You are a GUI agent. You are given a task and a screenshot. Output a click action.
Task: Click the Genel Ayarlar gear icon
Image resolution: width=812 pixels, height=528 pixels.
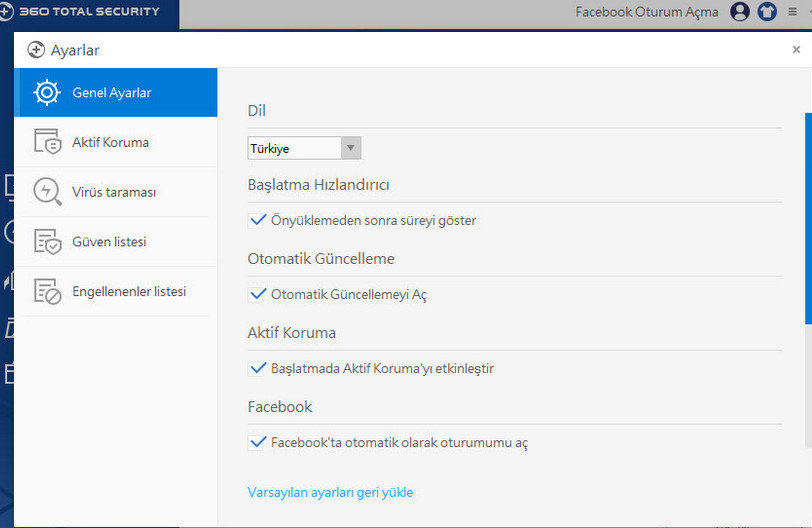[47, 93]
